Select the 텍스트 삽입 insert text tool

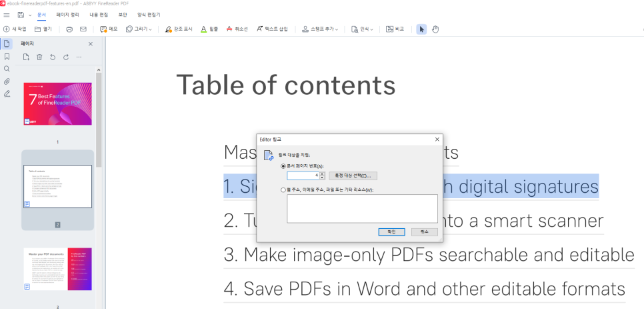click(272, 29)
